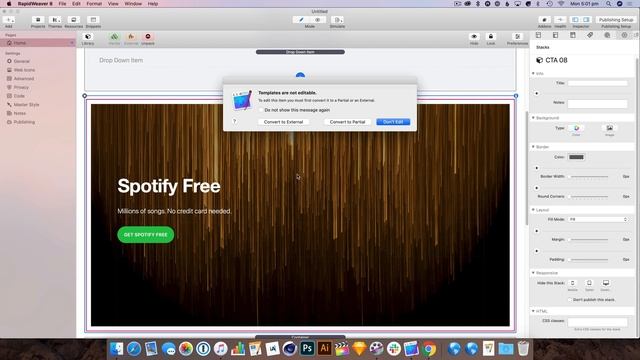
Task: Click Convert to External button
Action: (283, 122)
